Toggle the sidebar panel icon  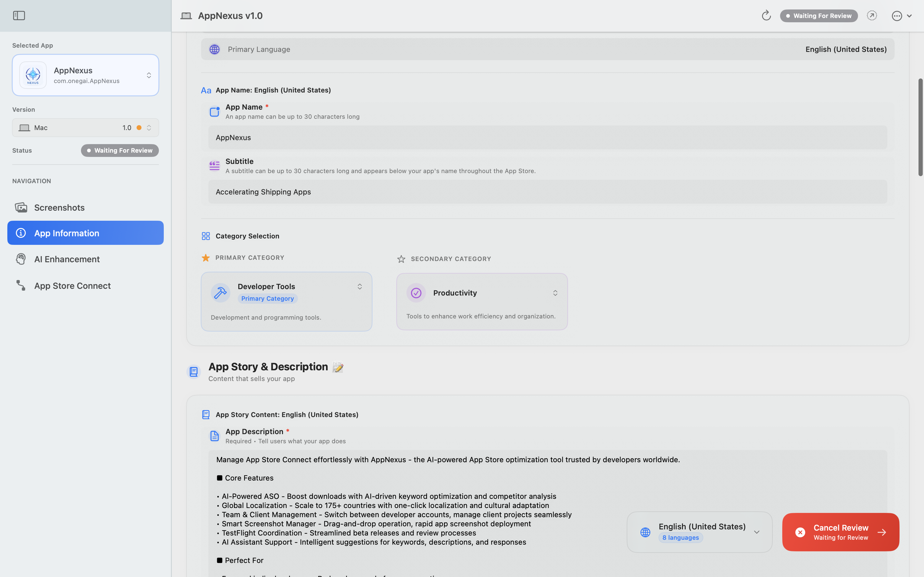point(19,16)
